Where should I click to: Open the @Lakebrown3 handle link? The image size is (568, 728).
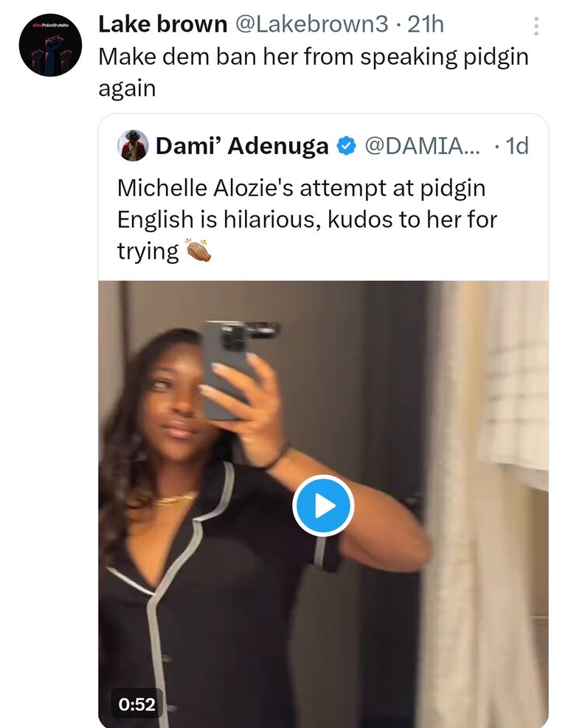311,24
